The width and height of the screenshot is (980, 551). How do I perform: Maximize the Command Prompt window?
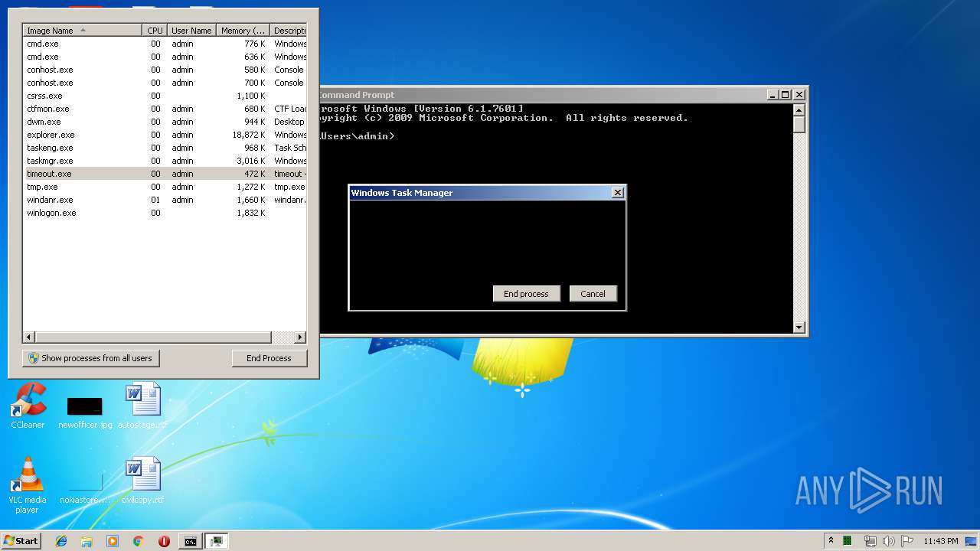pos(786,95)
